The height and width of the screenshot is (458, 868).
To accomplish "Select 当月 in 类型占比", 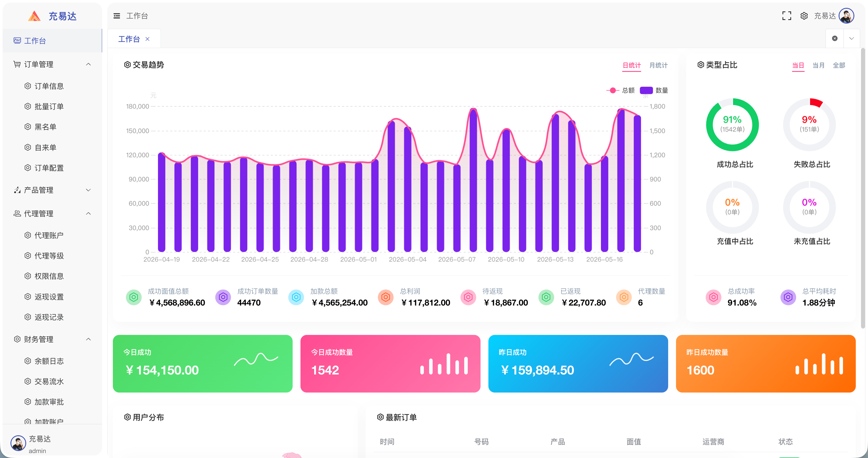I will 819,65.
